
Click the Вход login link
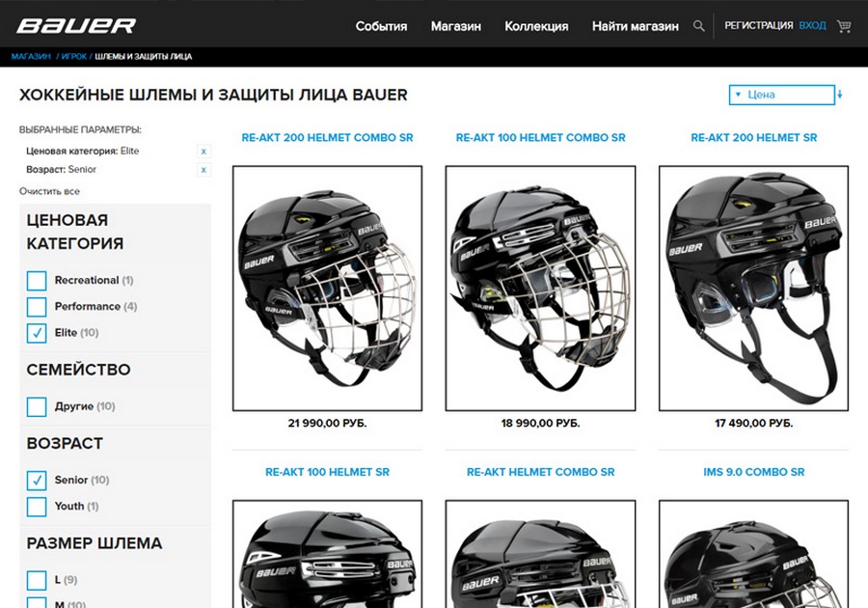[812, 25]
